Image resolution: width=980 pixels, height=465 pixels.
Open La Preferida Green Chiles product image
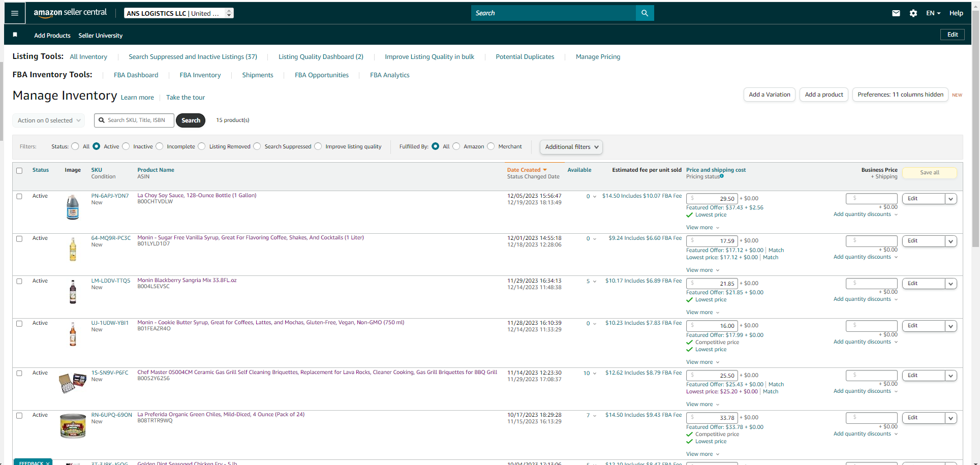coord(73,426)
